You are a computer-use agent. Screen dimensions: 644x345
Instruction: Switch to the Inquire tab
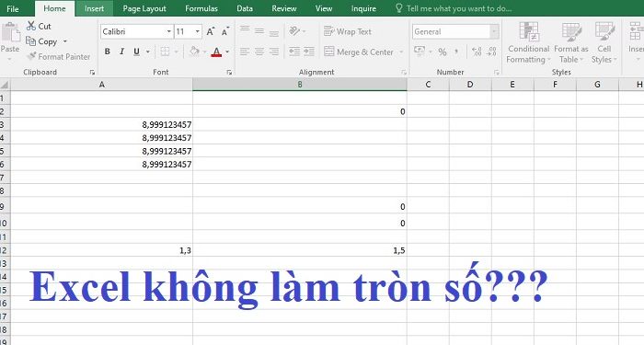[363, 8]
